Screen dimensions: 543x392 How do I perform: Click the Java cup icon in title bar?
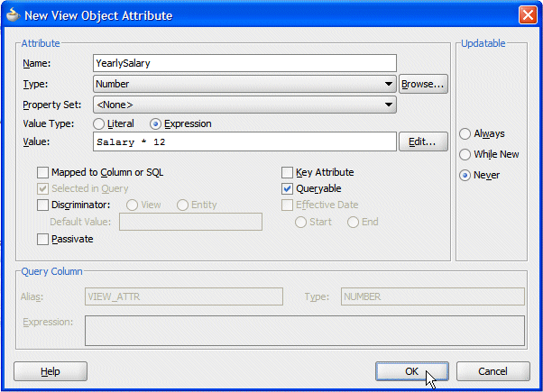tap(14, 14)
